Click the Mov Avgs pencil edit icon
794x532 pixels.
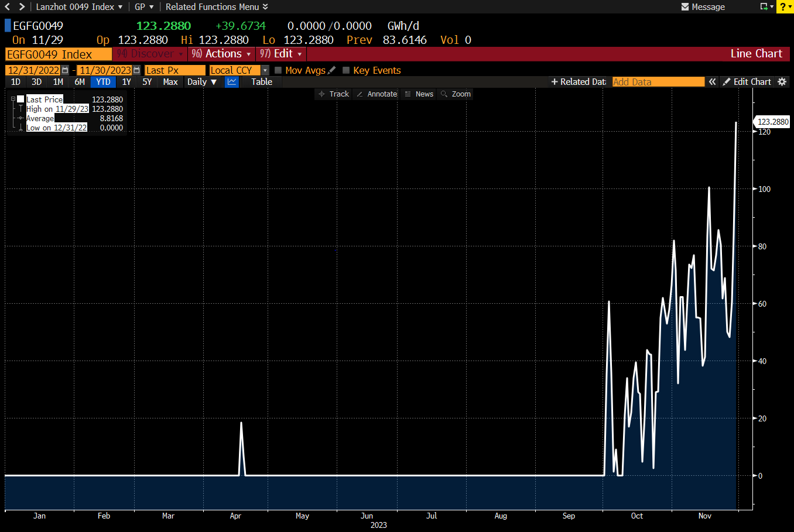click(332, 70)
